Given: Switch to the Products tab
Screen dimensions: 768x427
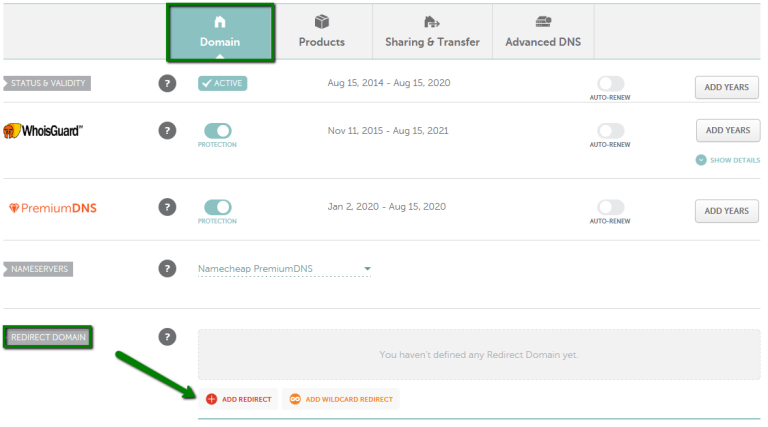Looking at the screenshot, I should (321, 31).
